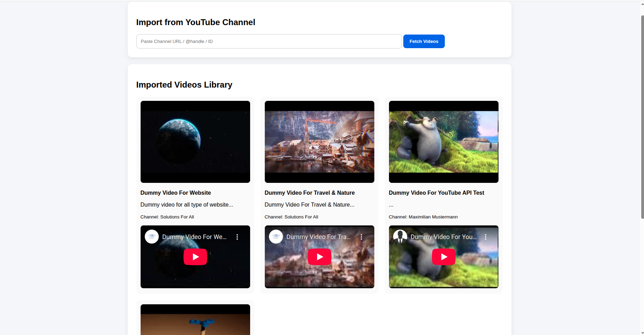Click the Fetch Videos button
Screen dimensions: 644x335
click(424, 42)
